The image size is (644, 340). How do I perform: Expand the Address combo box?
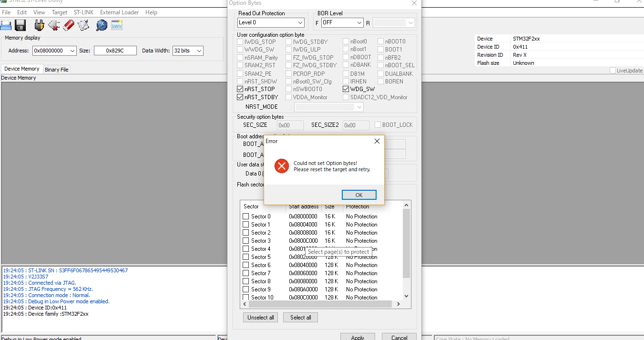coord(72,51)
